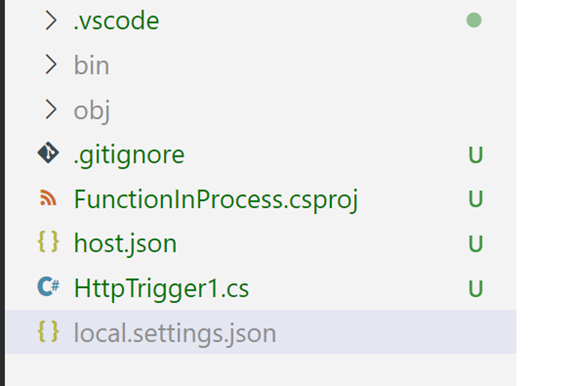Click the green modified dot on .vscode
Viewport: 576px width, 386px height.
tap(474, 20)
